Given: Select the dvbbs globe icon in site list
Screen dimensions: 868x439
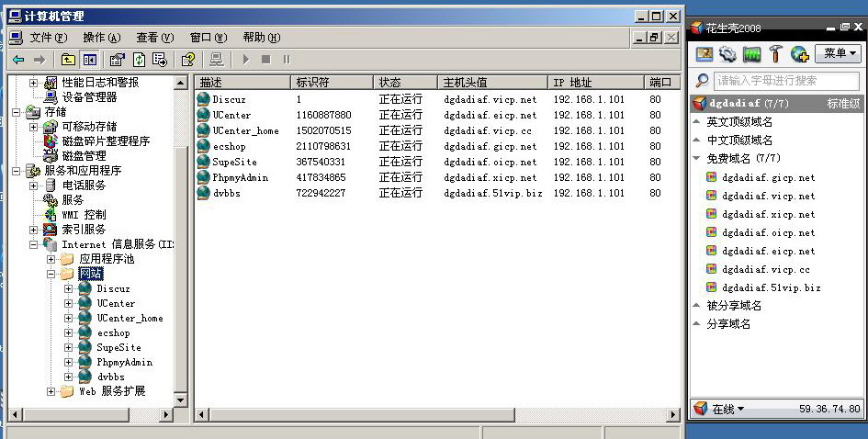Looking at the screenshot, I should click(x=203, y=193).
